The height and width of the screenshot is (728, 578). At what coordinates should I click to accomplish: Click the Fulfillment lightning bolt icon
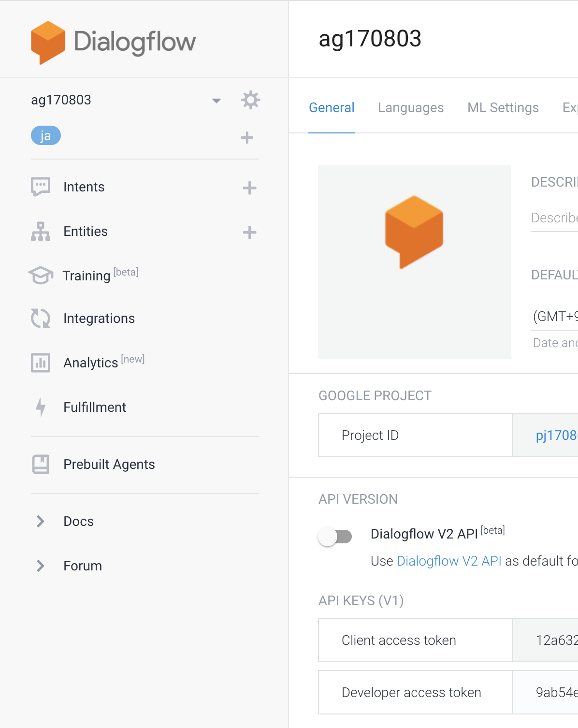(41, 407)
